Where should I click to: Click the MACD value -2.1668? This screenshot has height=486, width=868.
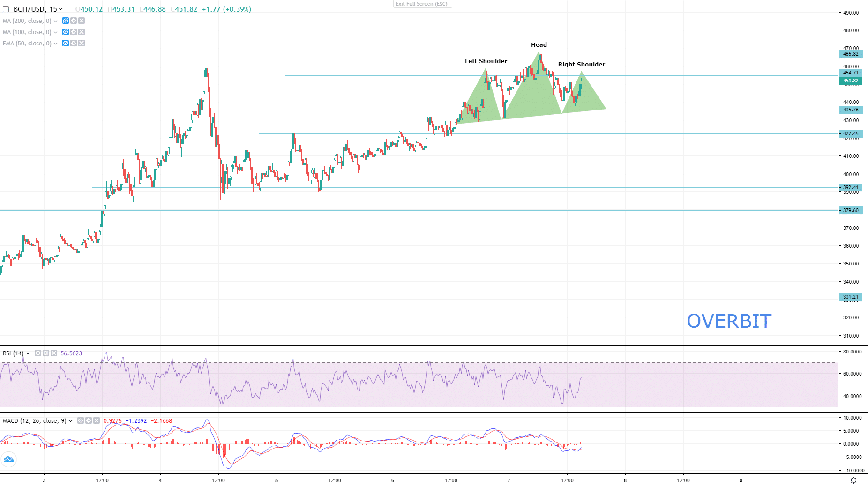tap(161, 421)
